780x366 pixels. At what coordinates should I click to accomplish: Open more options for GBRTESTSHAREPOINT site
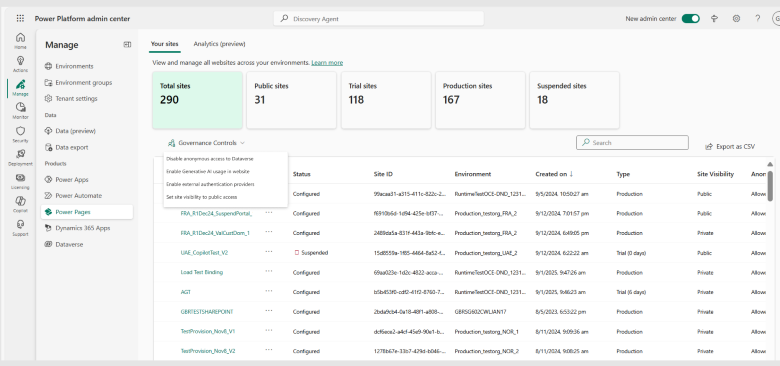(x=269, y=310)
